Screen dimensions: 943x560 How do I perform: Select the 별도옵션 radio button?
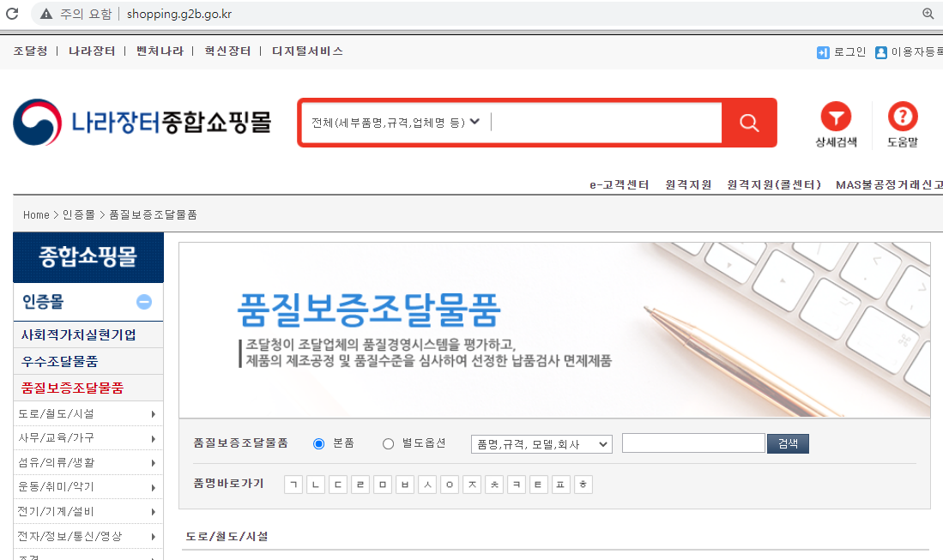point(389,443)
